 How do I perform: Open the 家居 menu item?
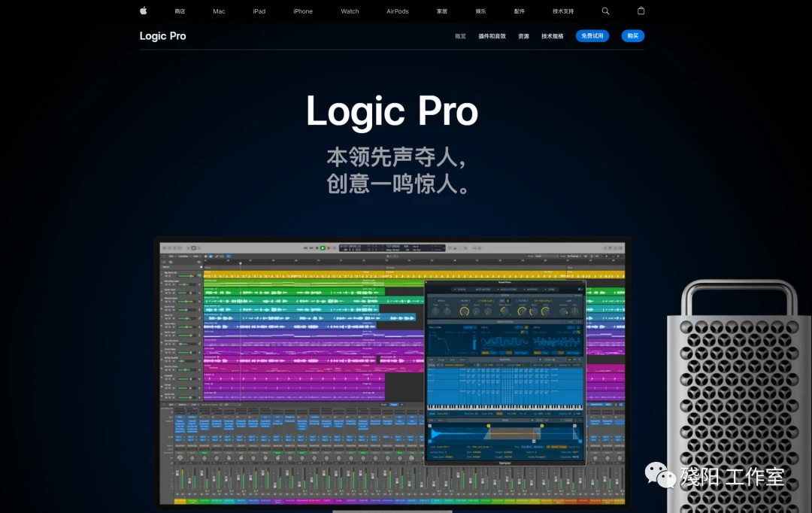click(x=442, y=11)
